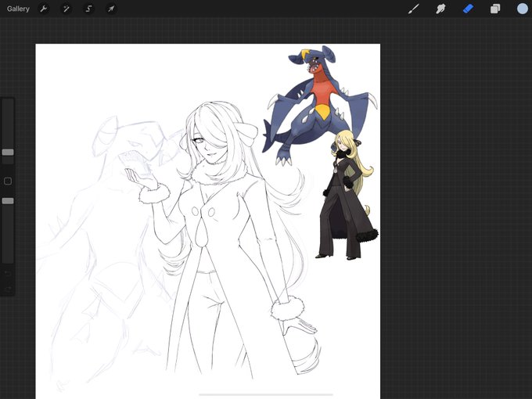This screenshot has height=399, width=532.
Task: Tap the undo arrow in sidebar
Action: [x=8, y=273]
